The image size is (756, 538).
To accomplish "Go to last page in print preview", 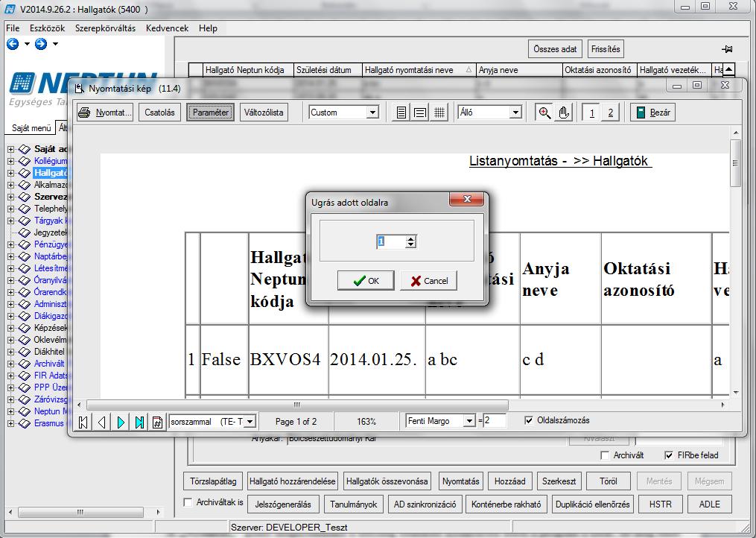I will (x=139, y=423).
